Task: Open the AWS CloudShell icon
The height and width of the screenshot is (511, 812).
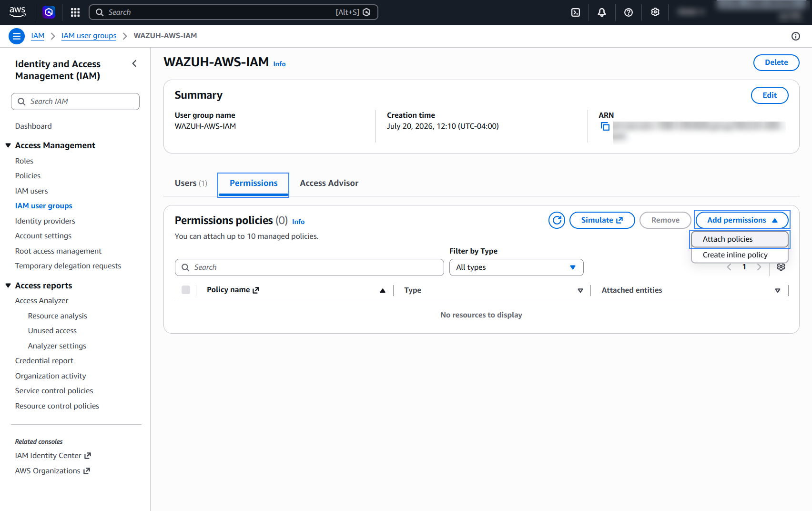Action: tap(576, 12)
